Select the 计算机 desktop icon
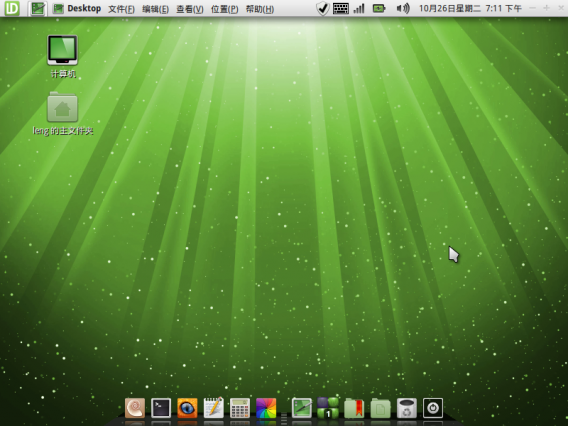568x426 pixels. (x=63, y=57)
